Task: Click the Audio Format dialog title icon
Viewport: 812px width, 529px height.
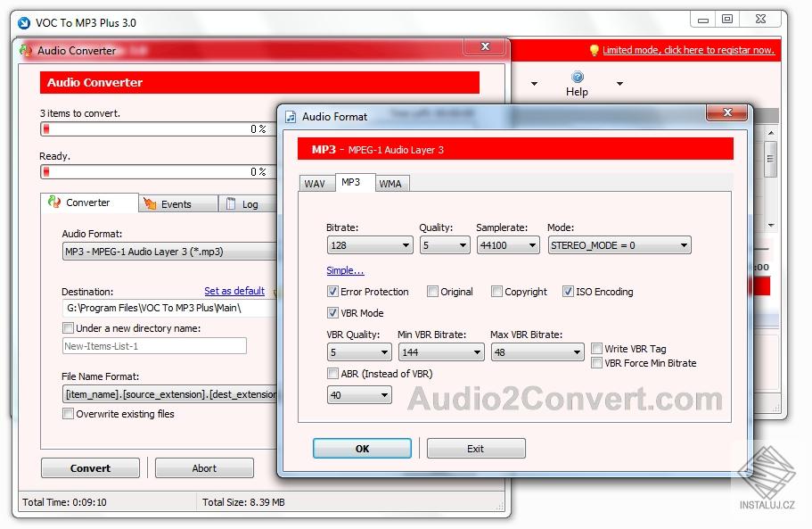Action: 291,117
